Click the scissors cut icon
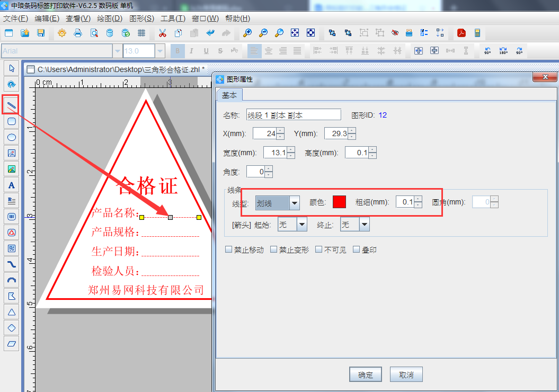559x392 pixels. coord(163,33)
